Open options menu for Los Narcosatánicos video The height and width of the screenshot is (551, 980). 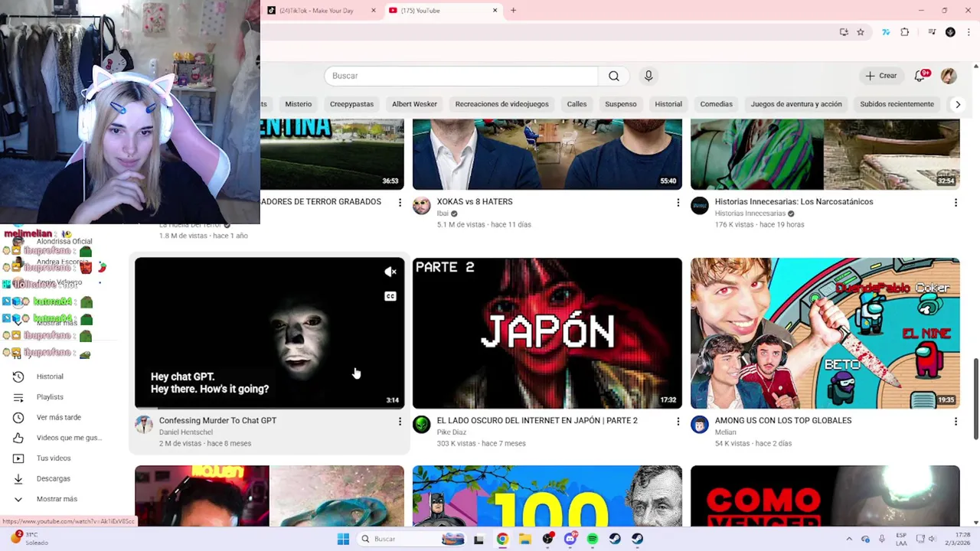coord(955,203)
